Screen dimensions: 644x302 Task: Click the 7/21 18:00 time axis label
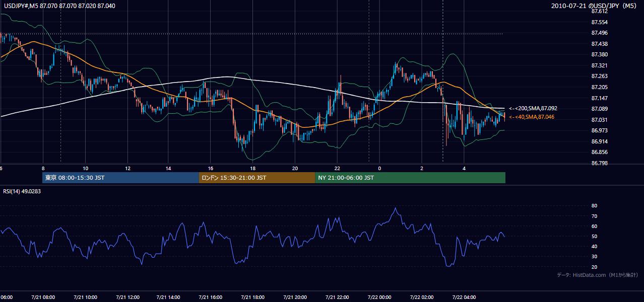pyautogui.click(x=253, y=297)
